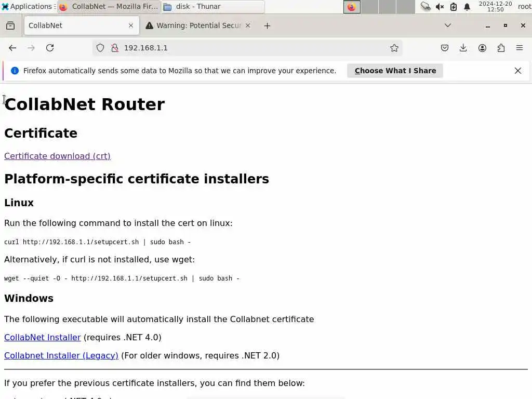The height and width of the screenshot is (399, 532).
Task: View connection not secure padlock info
Action: click(x=115, y=48)
